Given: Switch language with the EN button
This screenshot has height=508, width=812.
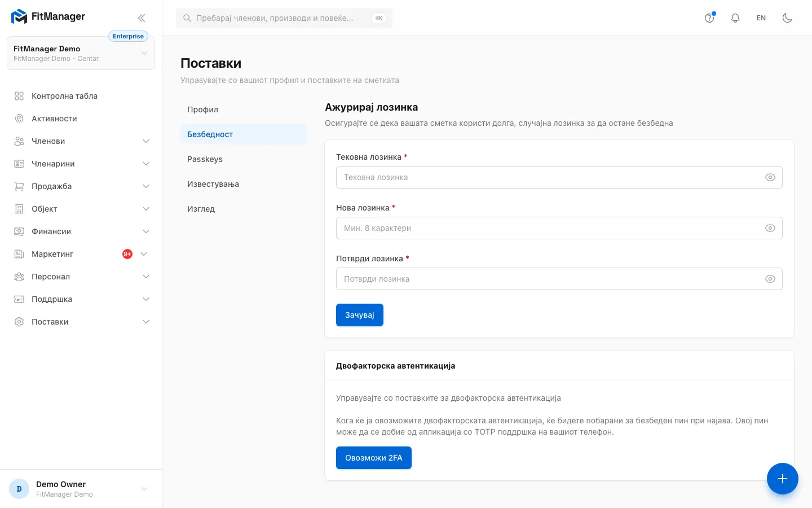Looking at the screenshot, I should 761,18.
